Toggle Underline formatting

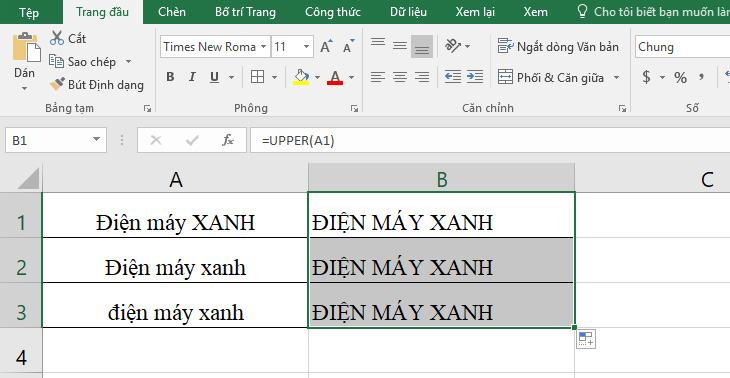point(214,77)
